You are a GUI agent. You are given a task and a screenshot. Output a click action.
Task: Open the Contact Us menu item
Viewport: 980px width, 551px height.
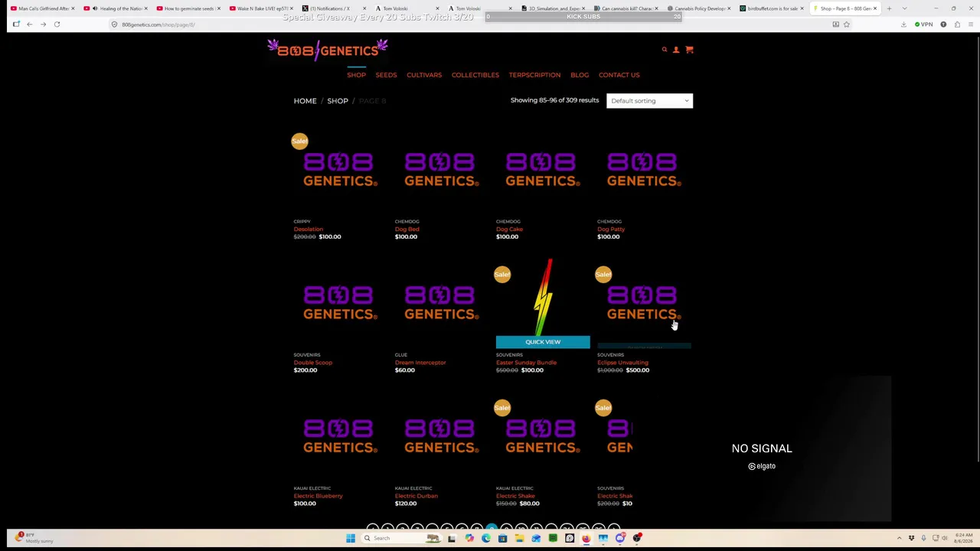619,75
